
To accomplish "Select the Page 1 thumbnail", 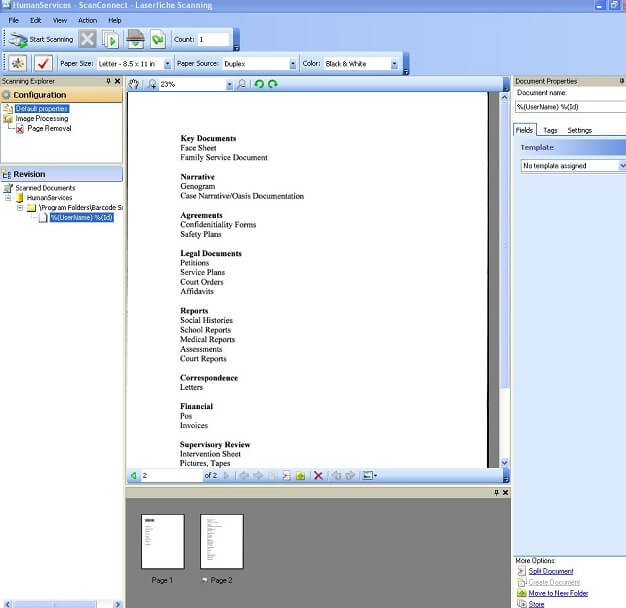I will (x=162, y=541).
